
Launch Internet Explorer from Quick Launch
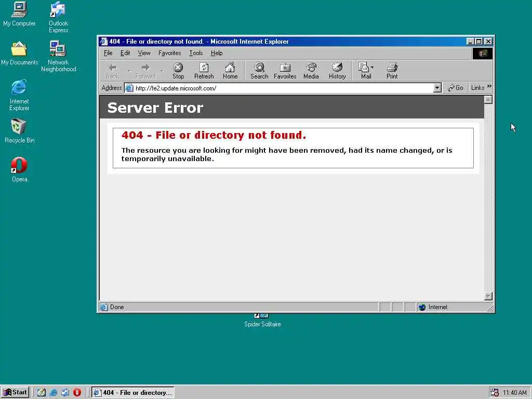[x=54, y=392]
